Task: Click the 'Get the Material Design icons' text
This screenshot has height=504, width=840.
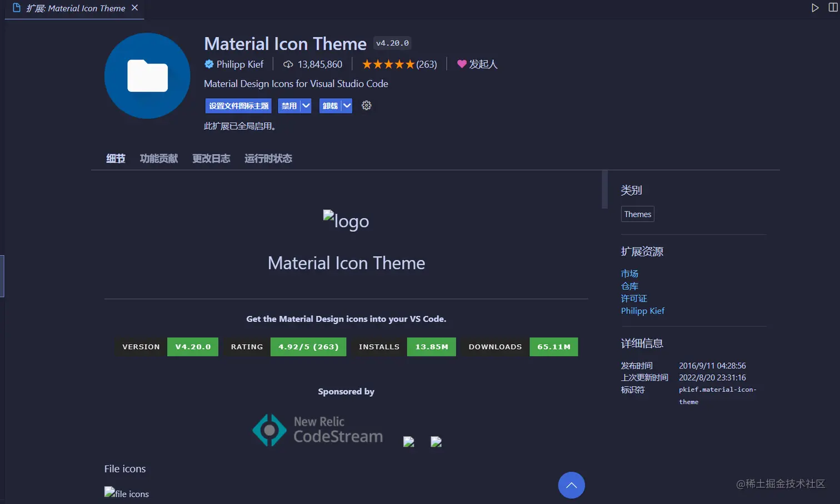Action: tap(346, 319)
